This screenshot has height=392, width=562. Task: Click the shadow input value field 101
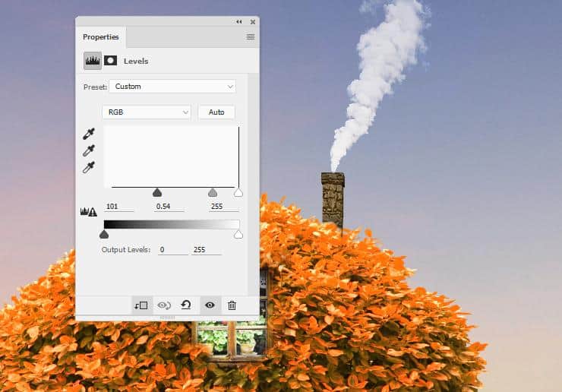(x=118, y=206)
